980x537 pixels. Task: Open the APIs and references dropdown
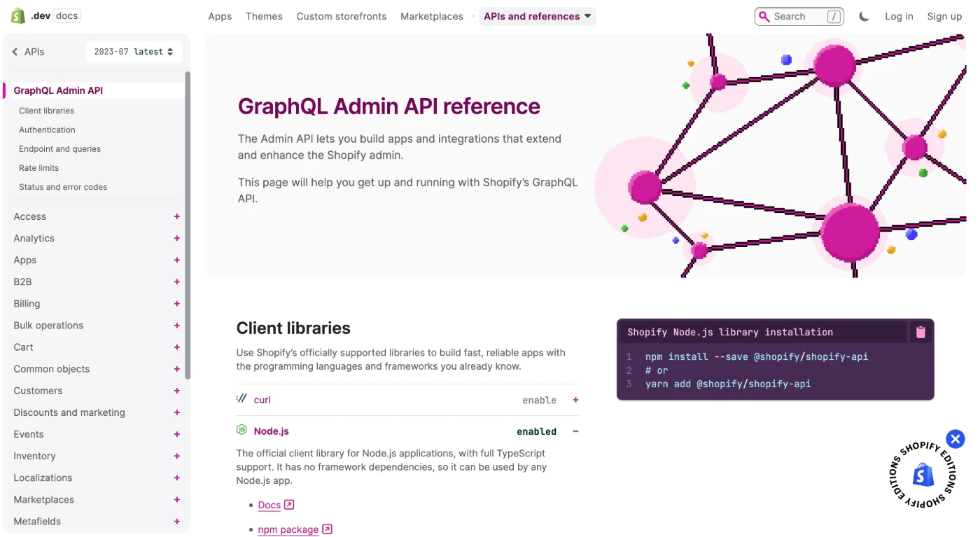click(x=538, y=16)
